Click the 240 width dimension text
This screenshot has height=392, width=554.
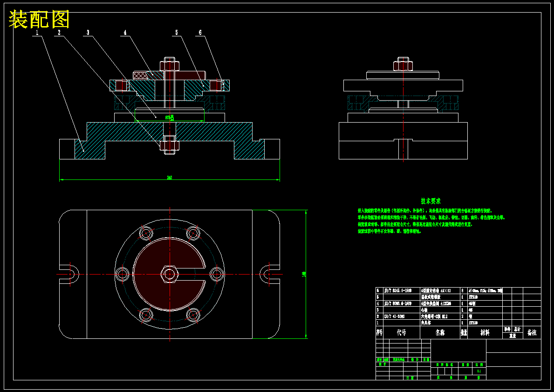[170, 178]
